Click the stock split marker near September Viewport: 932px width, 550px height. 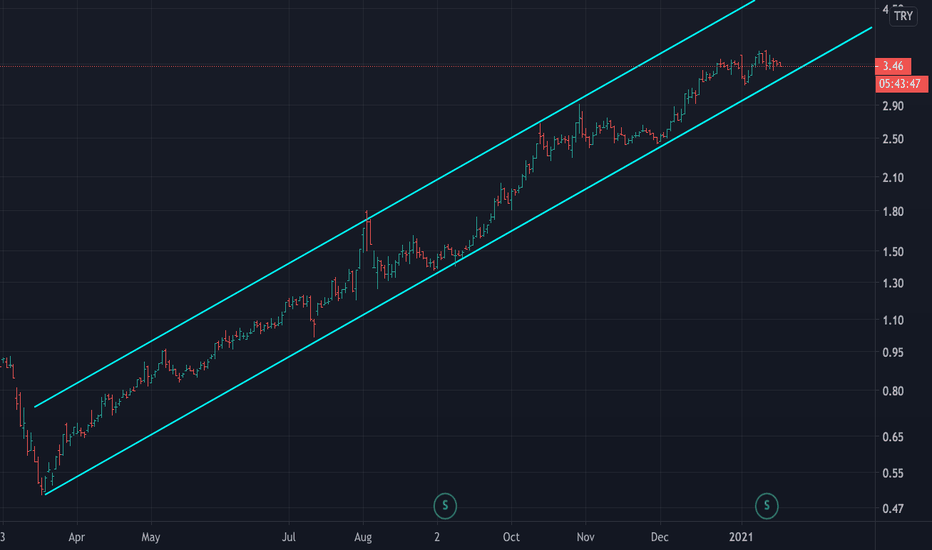point(445,506)
